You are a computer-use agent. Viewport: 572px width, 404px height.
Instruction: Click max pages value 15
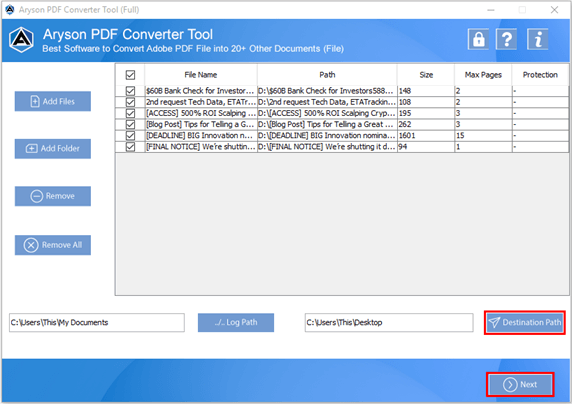click(460, 135)
